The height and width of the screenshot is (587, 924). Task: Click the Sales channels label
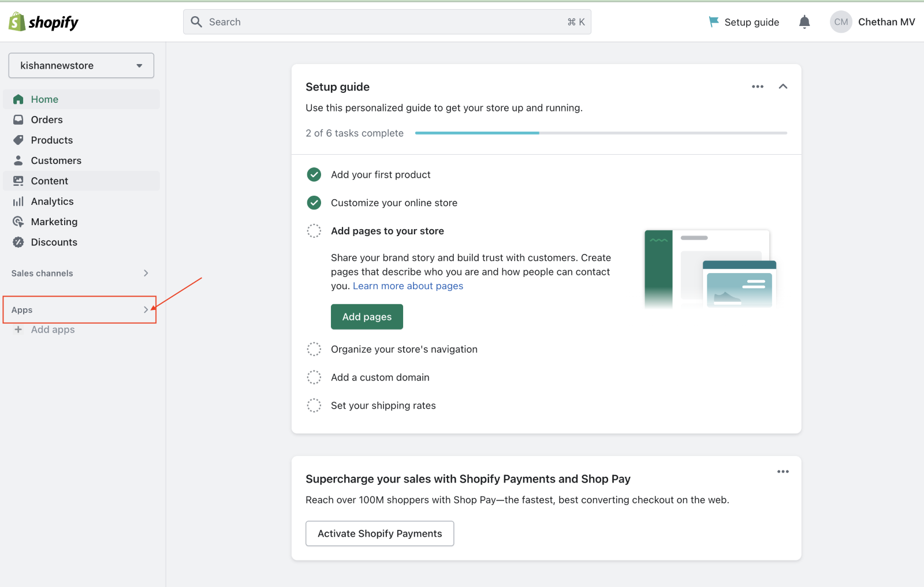pyautogui.click(x=42, y=274)
